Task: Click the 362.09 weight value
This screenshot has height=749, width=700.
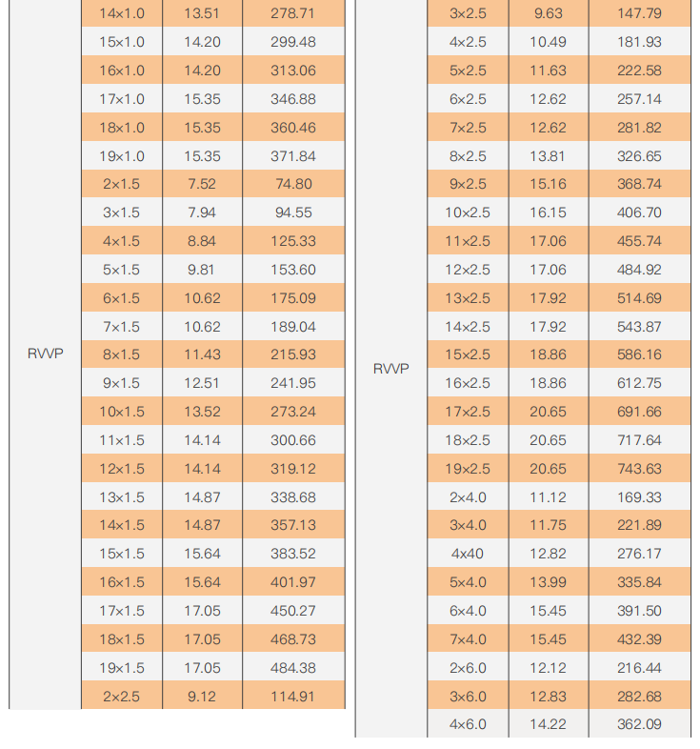Action: (639, 724)
